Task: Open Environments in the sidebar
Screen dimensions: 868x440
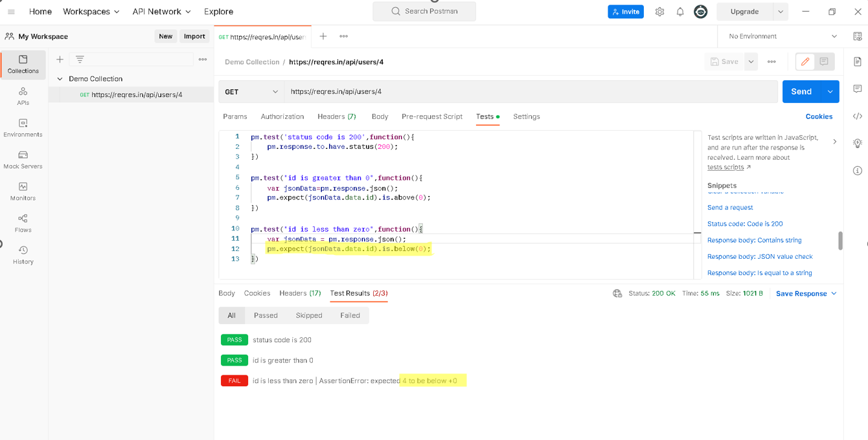Action: pos(23,127)
